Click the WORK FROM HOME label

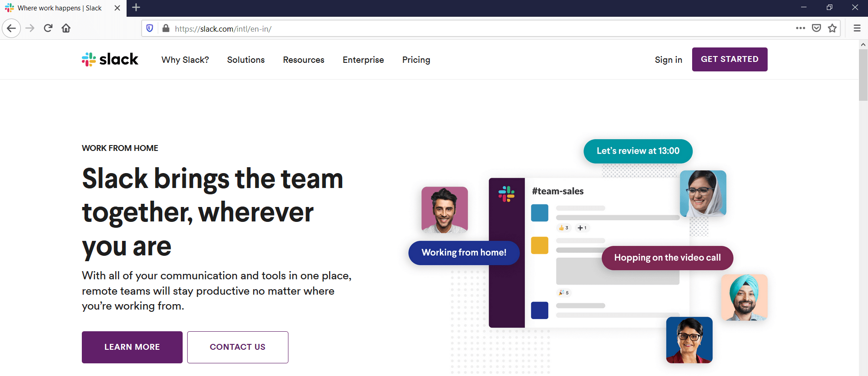(120, 148)
